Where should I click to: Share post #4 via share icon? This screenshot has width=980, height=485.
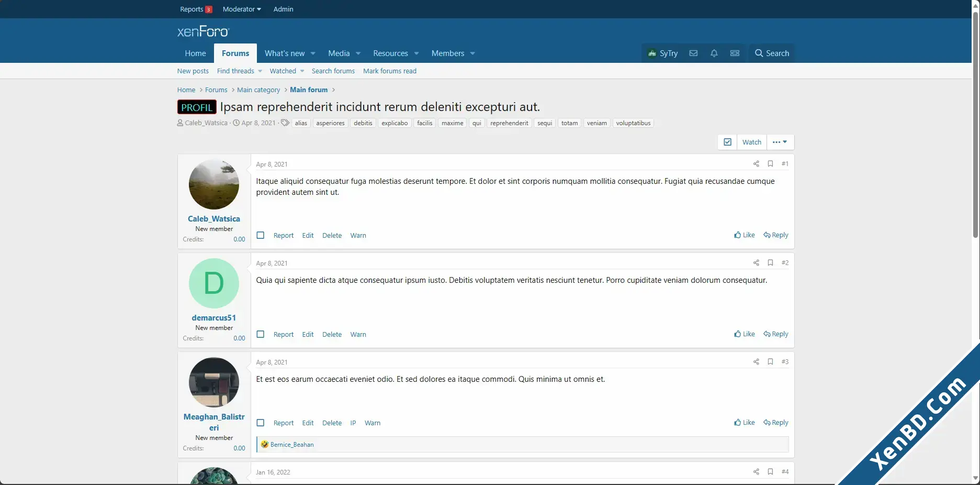pyautogui.click(x=756, y=472)
